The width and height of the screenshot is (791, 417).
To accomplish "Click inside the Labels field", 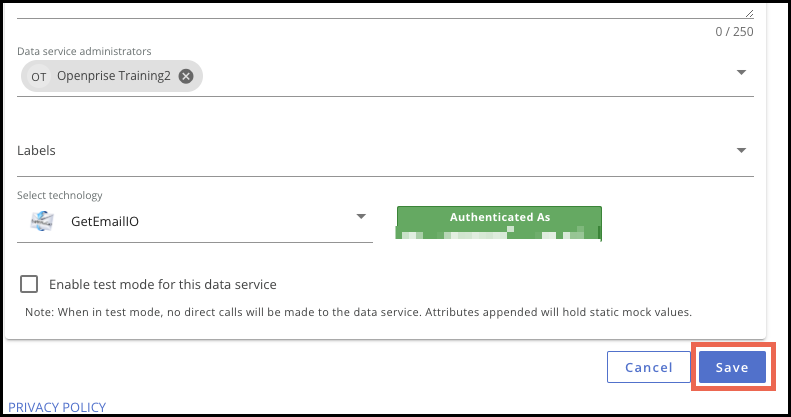I will coord(385,151).
